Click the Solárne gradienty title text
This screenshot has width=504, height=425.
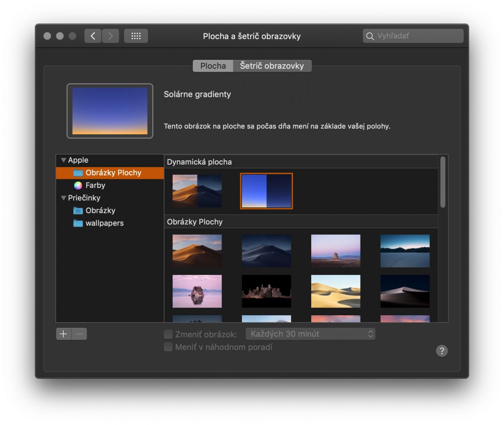(197, 94)
